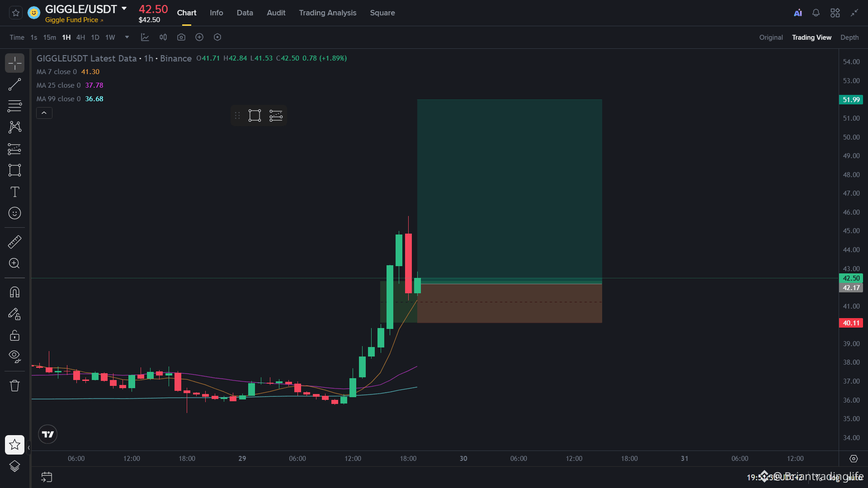
Task: Open the Info tab
Action: [217, 13]
